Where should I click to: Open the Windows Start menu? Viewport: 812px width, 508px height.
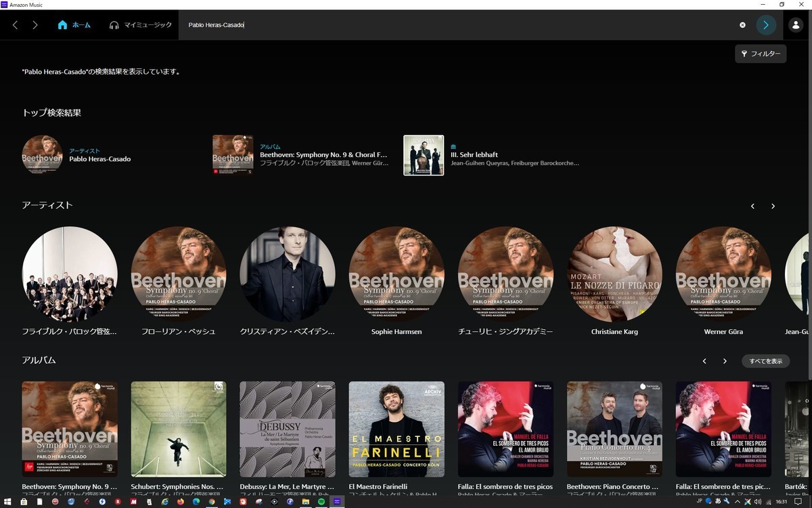[x=7, y=501]
